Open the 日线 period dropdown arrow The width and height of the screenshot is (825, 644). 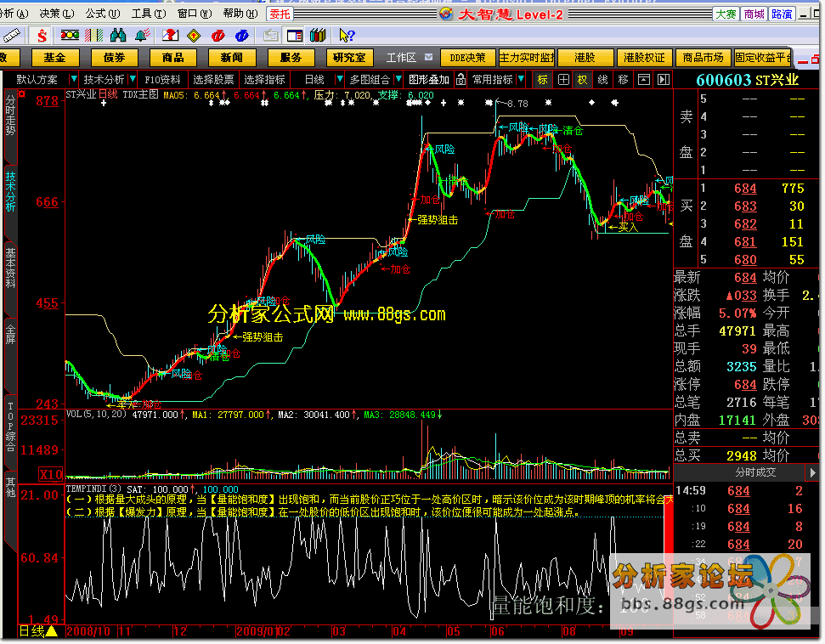[340, 80]
